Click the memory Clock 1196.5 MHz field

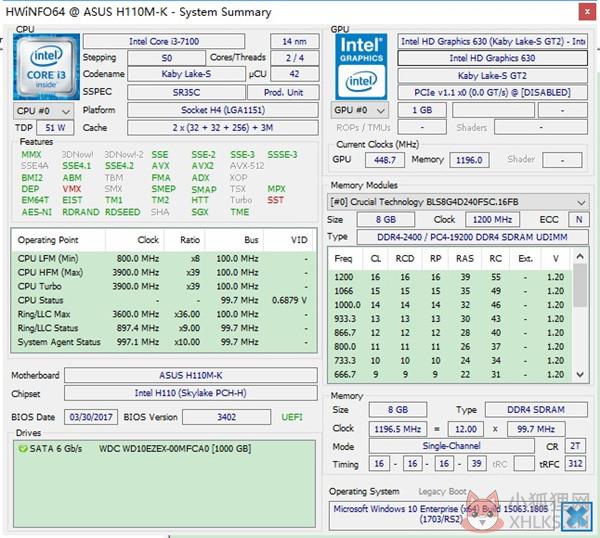pos(397,429)
